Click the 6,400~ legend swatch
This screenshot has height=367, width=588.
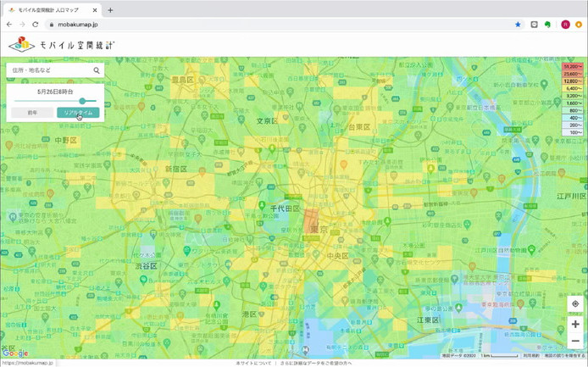(572, 88)
